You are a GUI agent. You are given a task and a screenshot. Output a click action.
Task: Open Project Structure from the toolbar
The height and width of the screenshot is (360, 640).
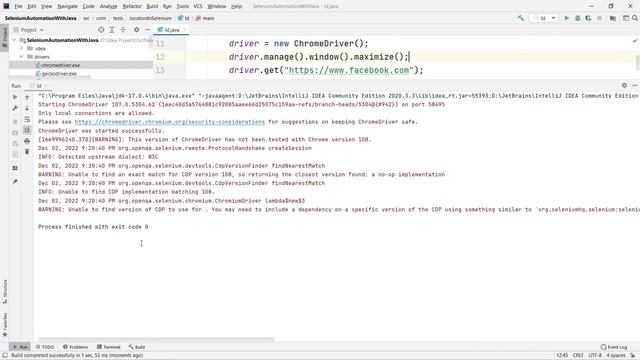(x=613, y=18)
